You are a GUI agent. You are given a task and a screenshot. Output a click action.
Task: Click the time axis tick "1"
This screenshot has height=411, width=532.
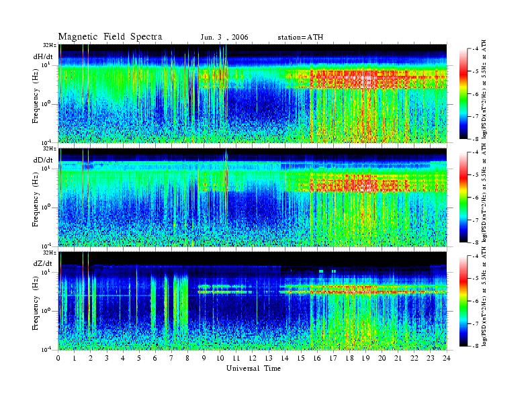click(x=75, y=358)
